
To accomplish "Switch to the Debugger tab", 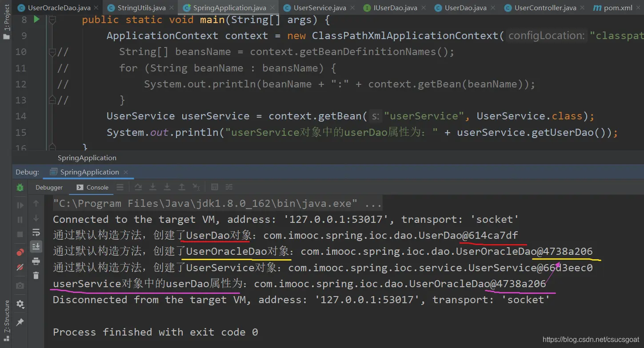I will point(49,187).
